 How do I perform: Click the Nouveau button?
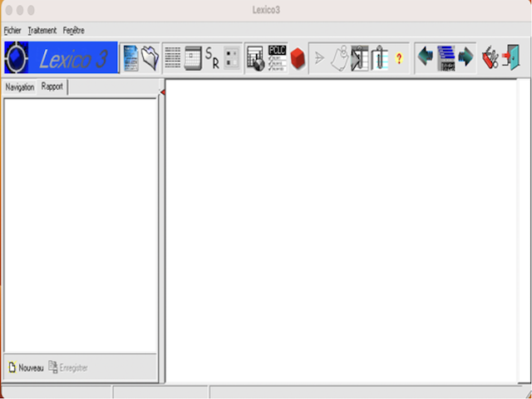pyautogui.click(x=26, y=367)
